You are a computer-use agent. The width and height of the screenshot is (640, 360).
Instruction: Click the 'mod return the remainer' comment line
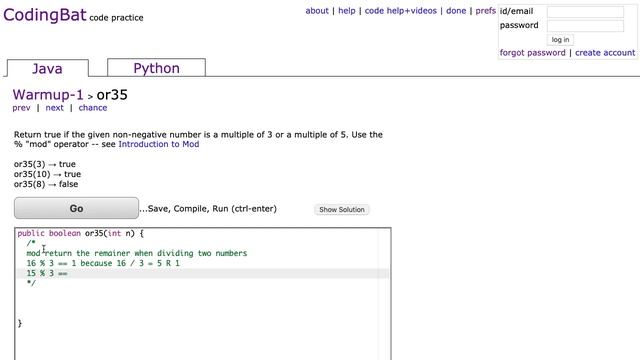[137, 253]
